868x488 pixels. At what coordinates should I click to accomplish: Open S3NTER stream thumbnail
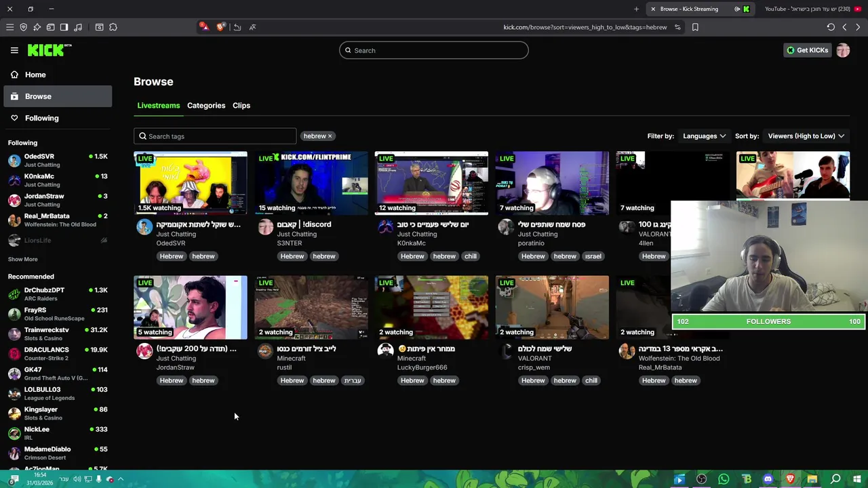[311, 183]
